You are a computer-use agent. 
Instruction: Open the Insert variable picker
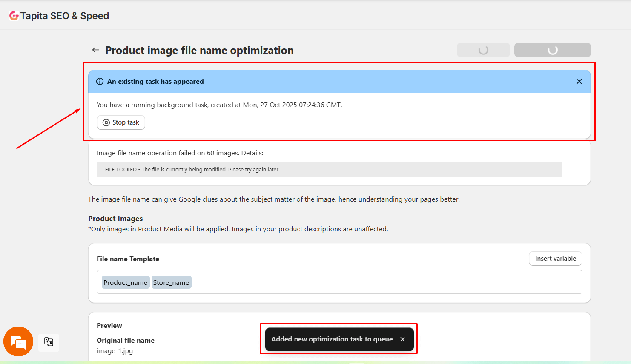pos(555,259)
